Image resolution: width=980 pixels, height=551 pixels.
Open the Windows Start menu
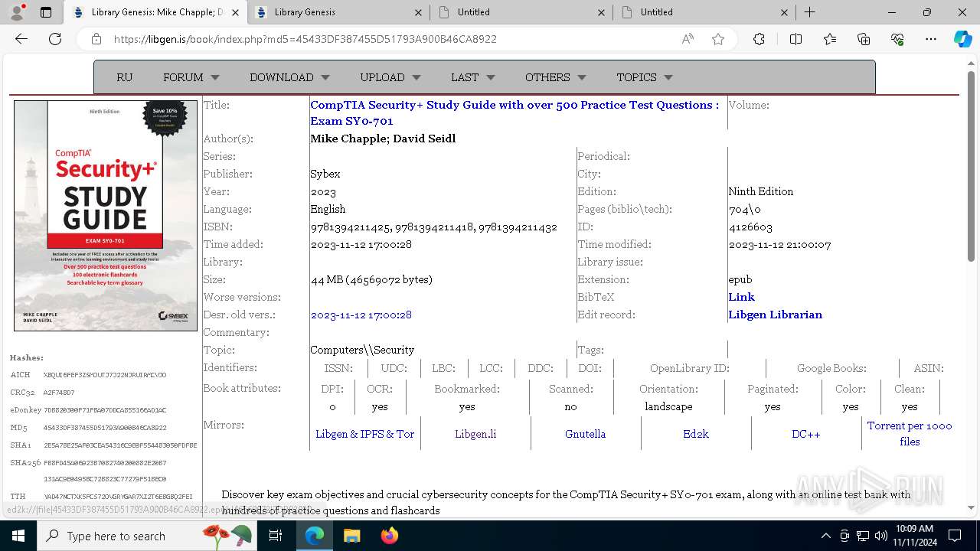coord(18,536)
